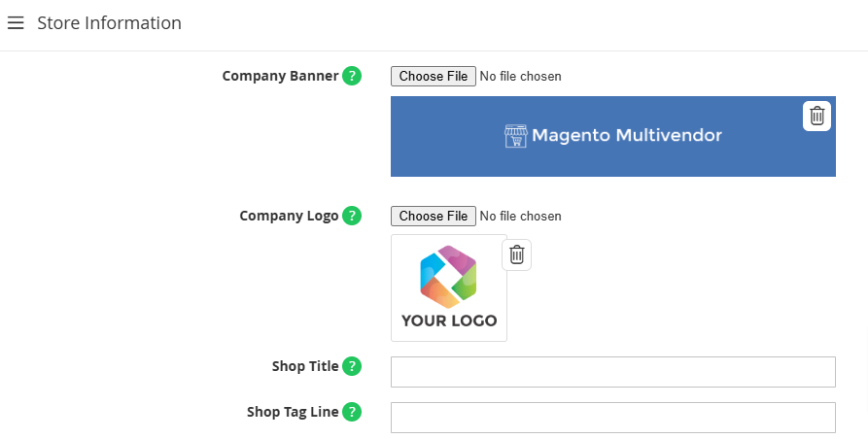The image size is (868, 439).
Task: Click the Company Logo help question icon
Action: point(352,216)
